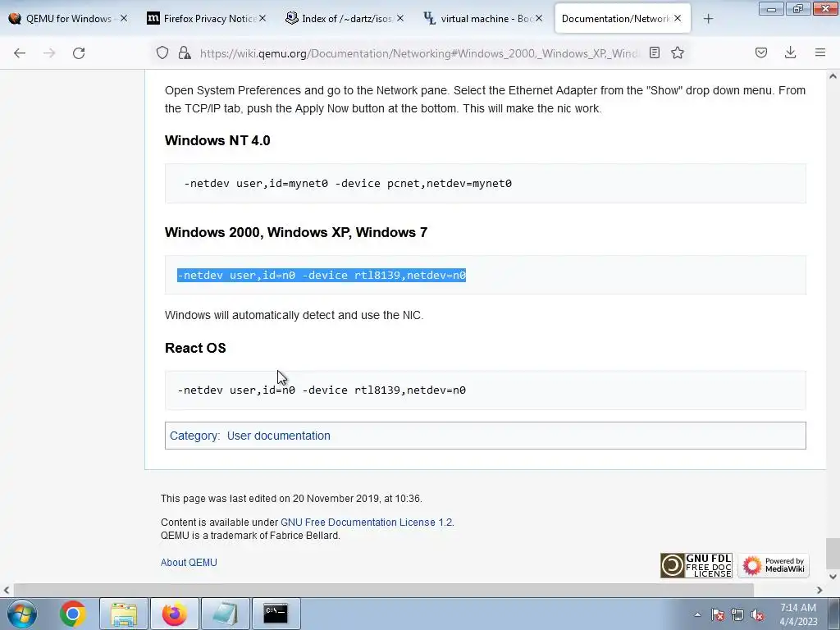840x630 pixels.
Task: Click the vertical scrollbar up arrow
Action: point(833,76)
